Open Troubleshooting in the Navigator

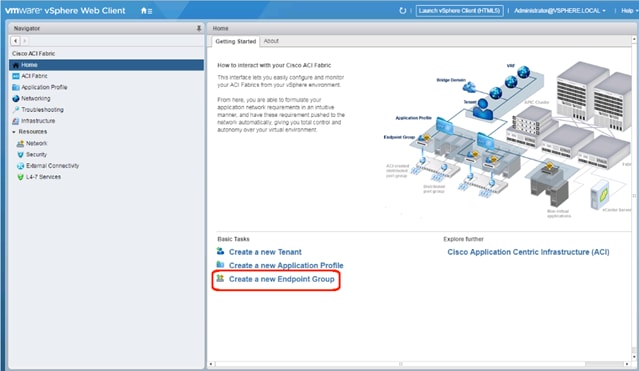(x=42, y=110)
